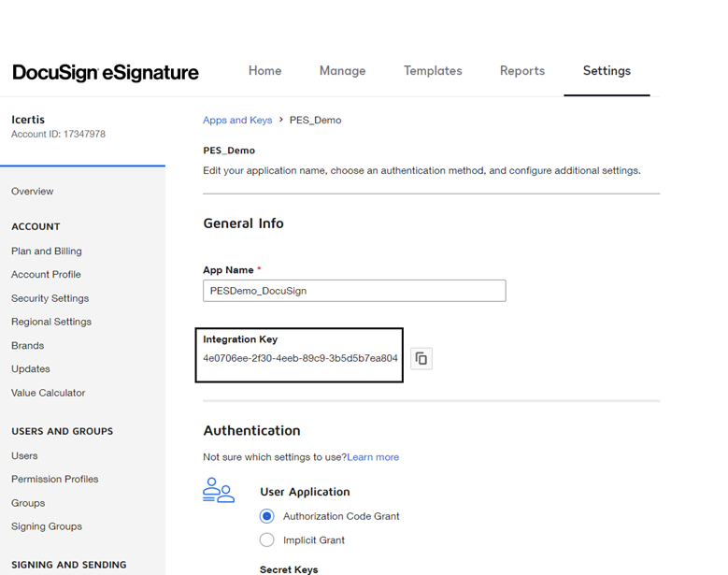Open Permission Profiles settings

point(55,479)
